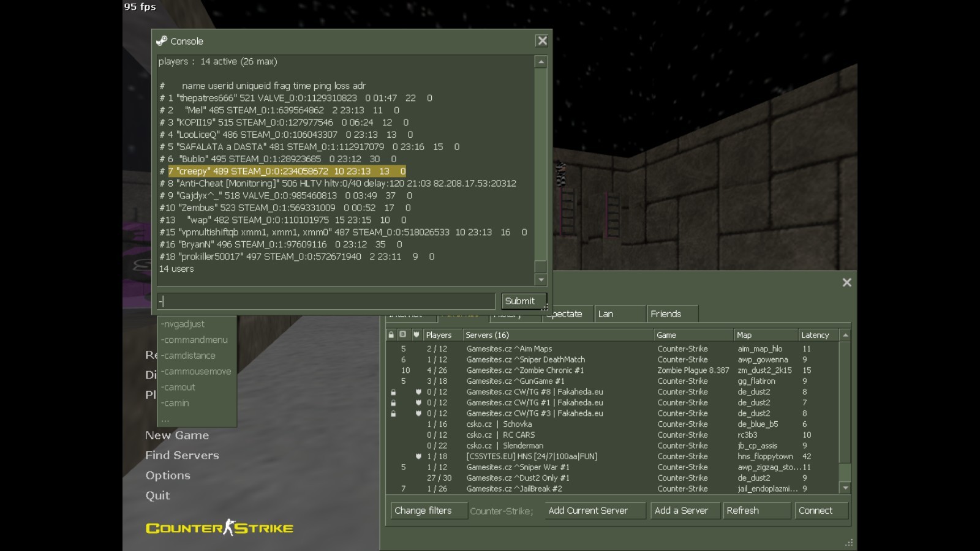Submit the console command

[x=524, y=301]
